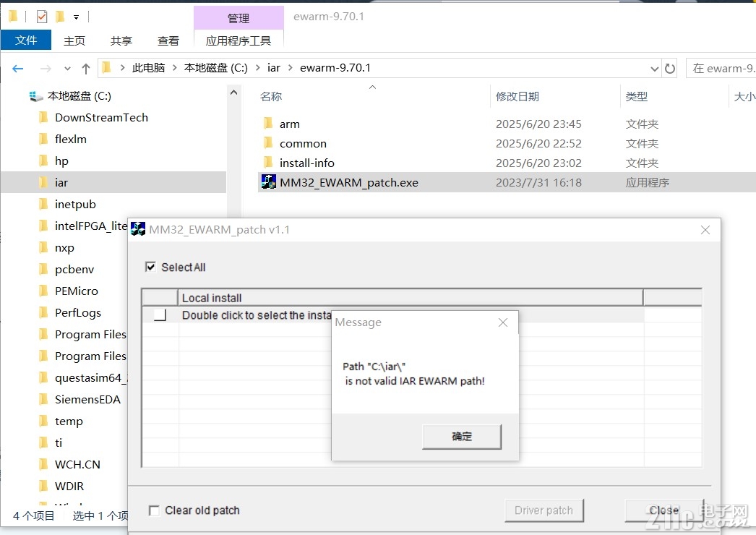The image size is (756, 535).
Task: Click Double click to select the install row
Action: pyautogui.click(x=257, y=315)
